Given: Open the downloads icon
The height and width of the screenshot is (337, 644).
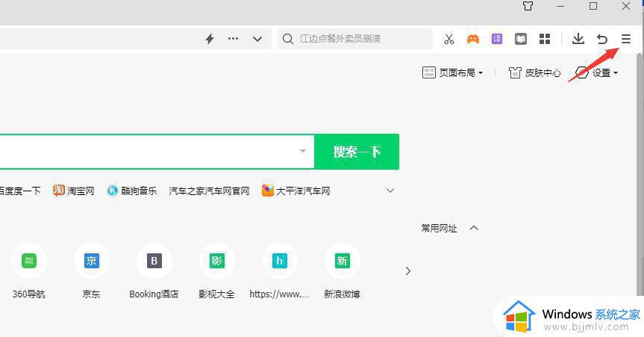Looking at the screenshot, I should (x=578, y=39).
